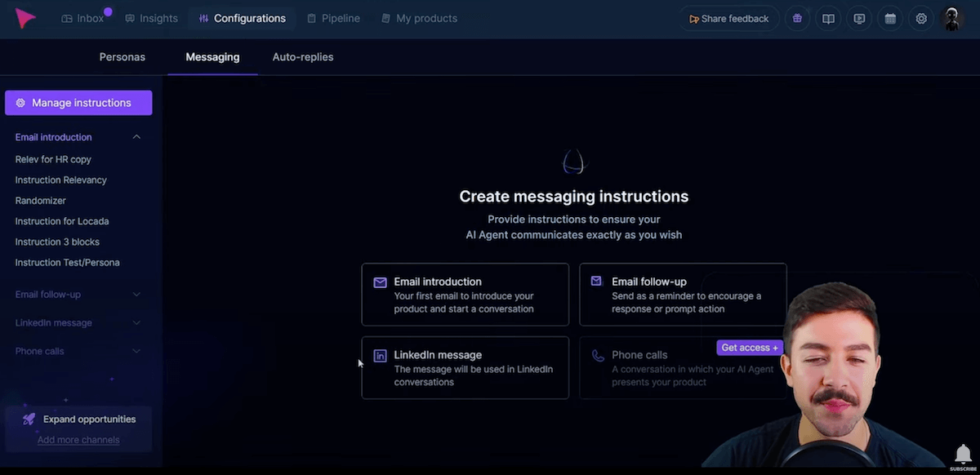
Task: Follow the Add more channels link
Action: 78,440
